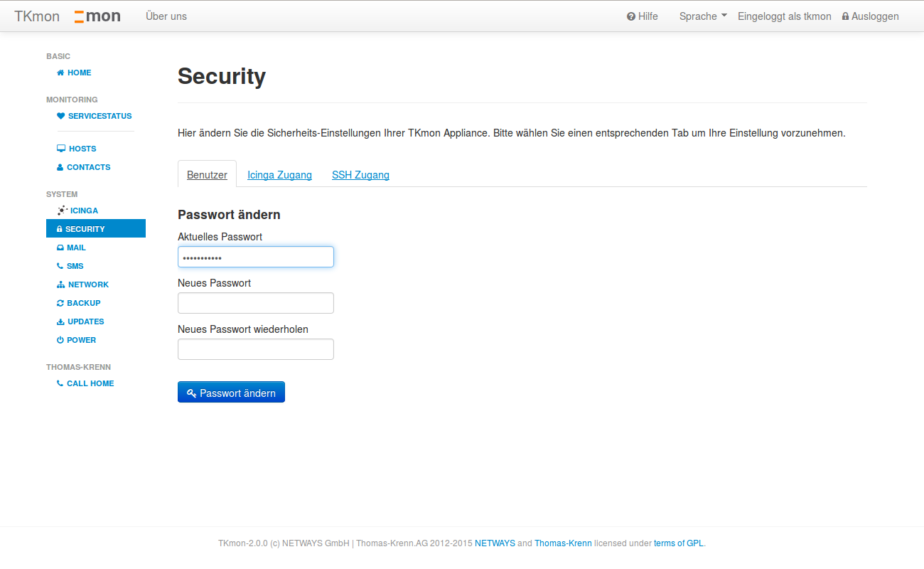Screen dimensions: 924x569
Task: Focus the Neues Passwort wiederholen field
Action: pos(256,349)
